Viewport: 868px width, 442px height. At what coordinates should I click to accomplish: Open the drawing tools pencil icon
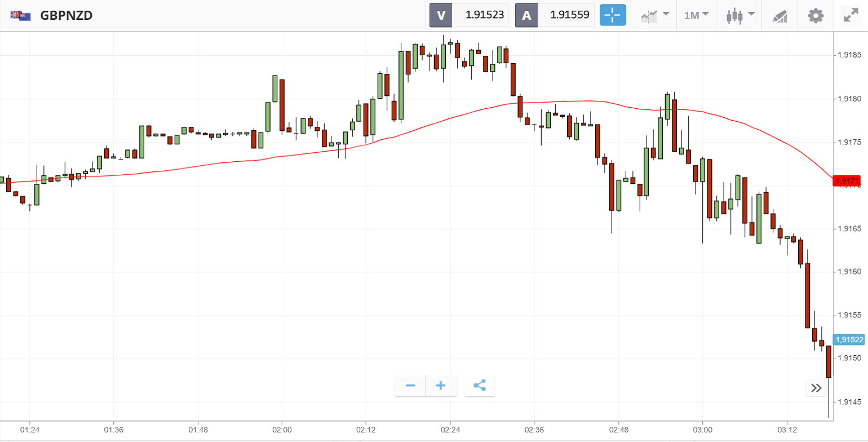[780, 16]
